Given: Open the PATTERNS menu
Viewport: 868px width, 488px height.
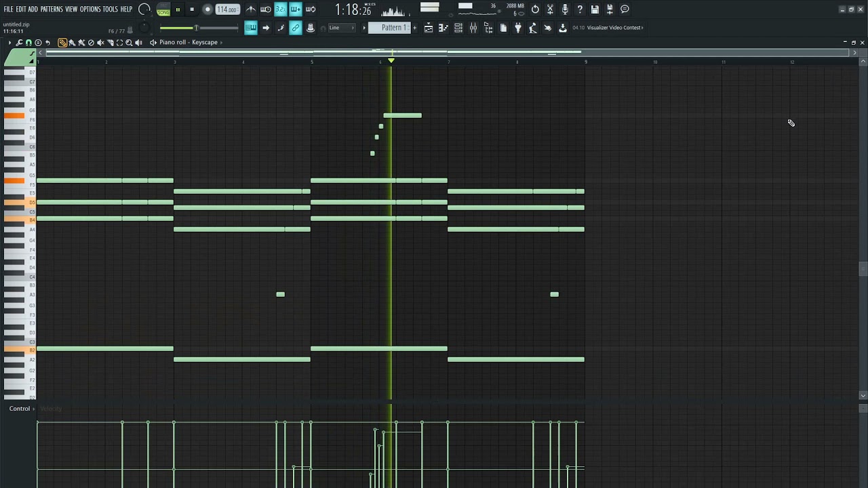Looking at the screenshot, I should click(x=52, y=9).
